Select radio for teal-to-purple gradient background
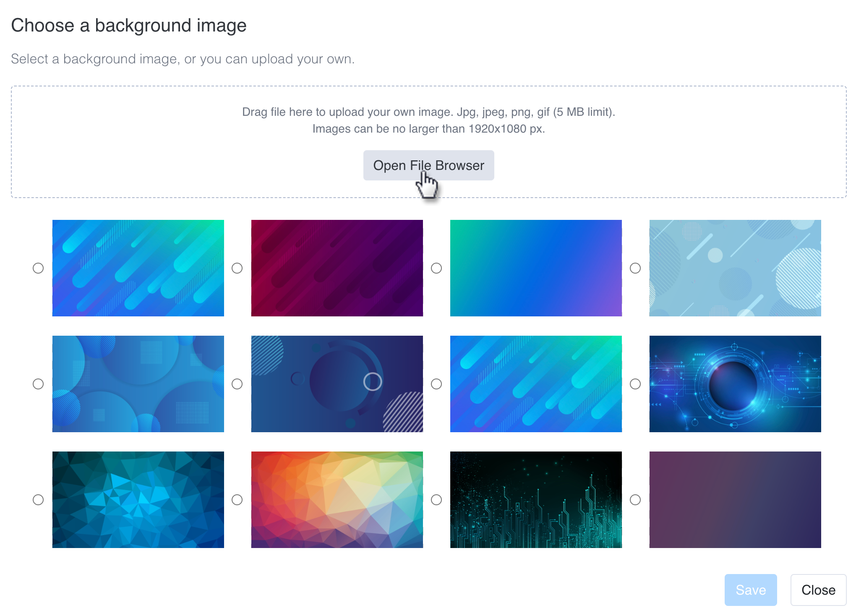 [436, 268]
